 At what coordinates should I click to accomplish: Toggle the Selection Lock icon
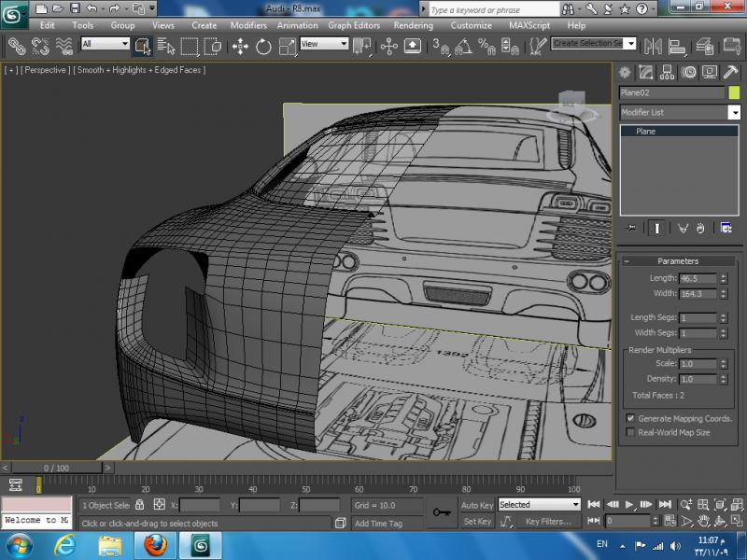point(139,504)
